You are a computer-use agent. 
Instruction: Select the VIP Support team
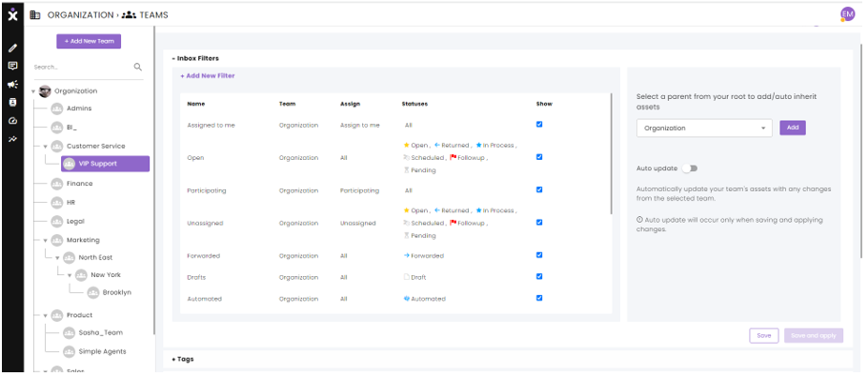[105, 164]
